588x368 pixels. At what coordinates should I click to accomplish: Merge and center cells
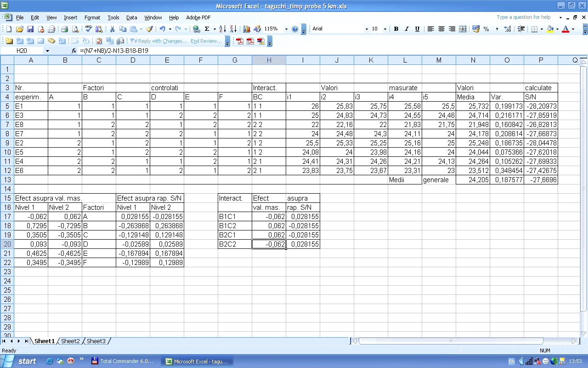point(463,29)
